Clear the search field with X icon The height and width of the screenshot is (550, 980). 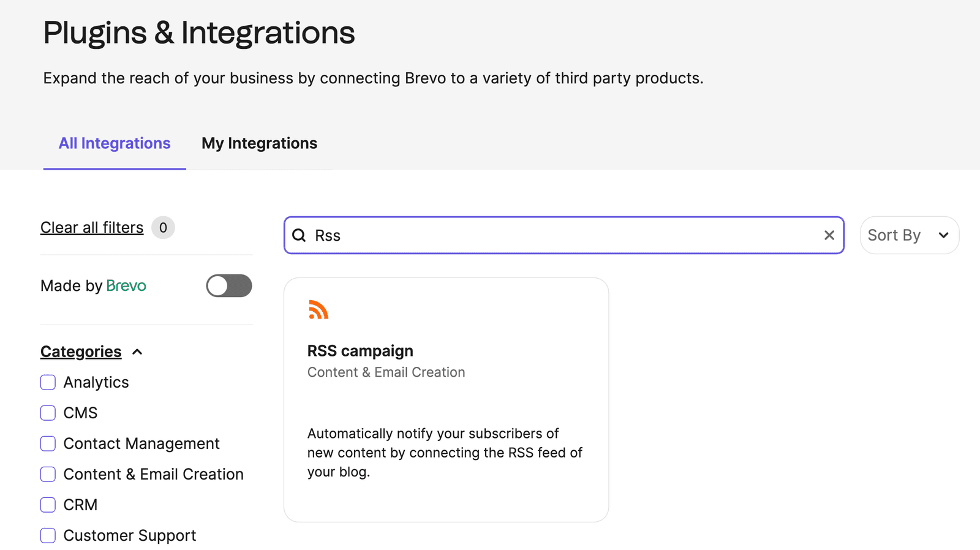coord(829,235)
